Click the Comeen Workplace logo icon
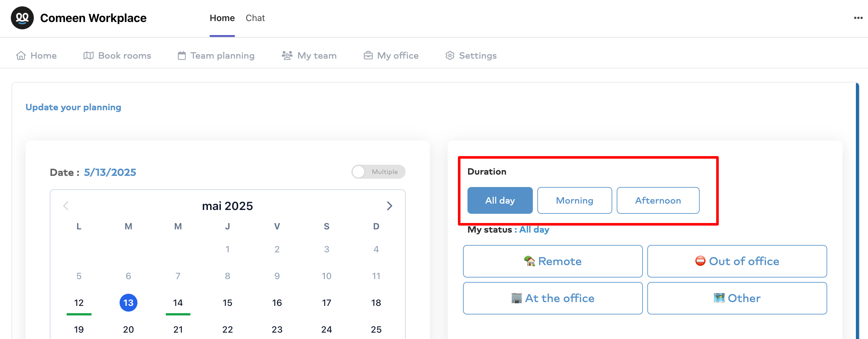The width and height of the screenshot is (868, 339). click(22, 18)
